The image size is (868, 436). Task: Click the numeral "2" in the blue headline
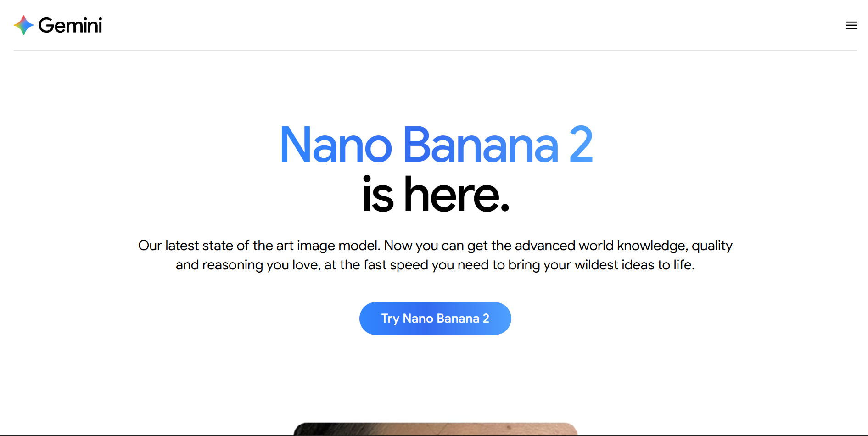click(581, 145)
